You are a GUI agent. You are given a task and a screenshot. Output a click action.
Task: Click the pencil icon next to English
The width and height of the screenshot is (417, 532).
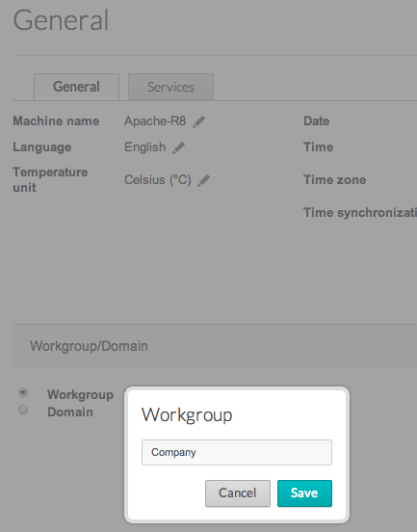(x=178, y=147)
